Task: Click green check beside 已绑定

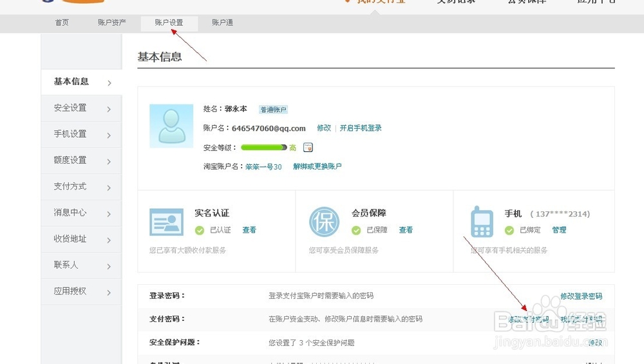Action: 509,231
